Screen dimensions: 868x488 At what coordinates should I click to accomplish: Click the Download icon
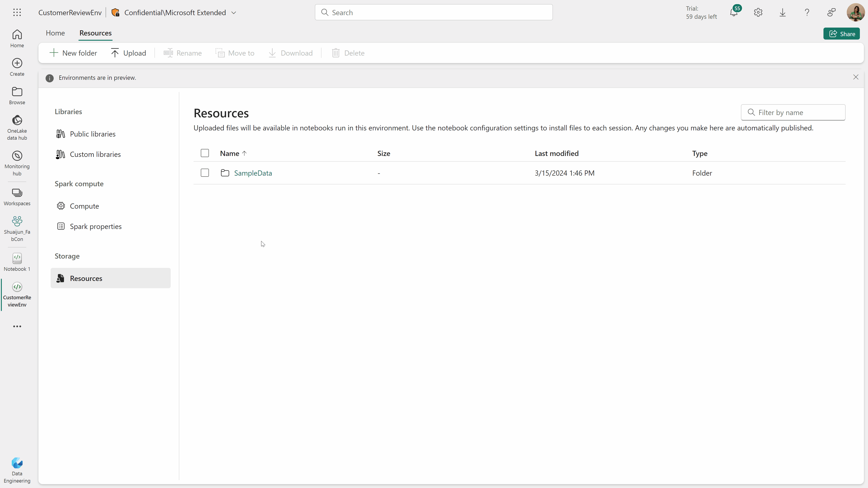point(272,53)
